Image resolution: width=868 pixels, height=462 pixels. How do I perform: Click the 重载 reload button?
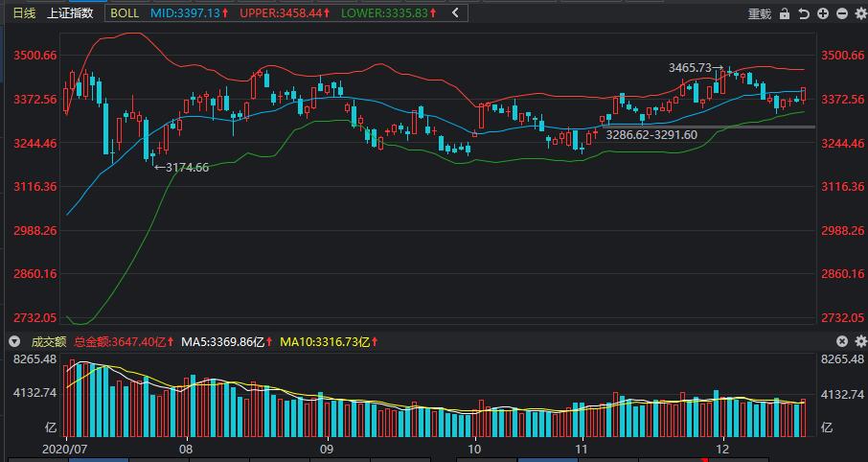pyautogui.click(x=760, y=13)
